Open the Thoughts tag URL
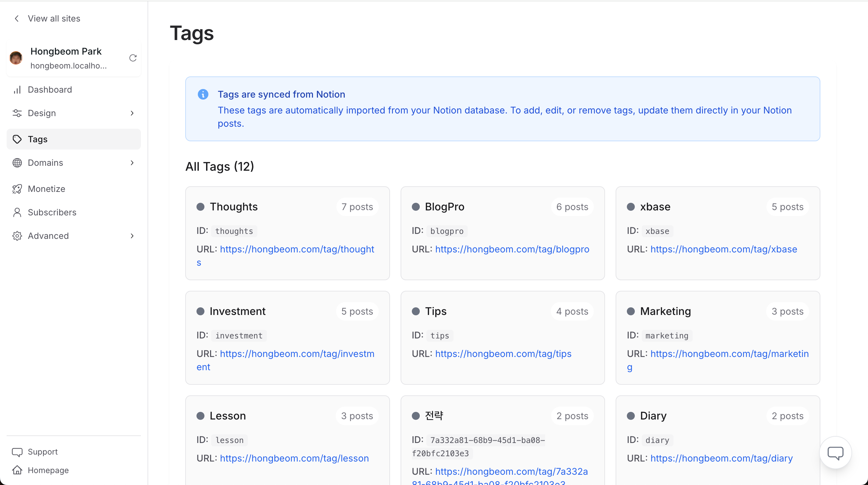Viewport: 868px width, 485px height. pos(285,256)
